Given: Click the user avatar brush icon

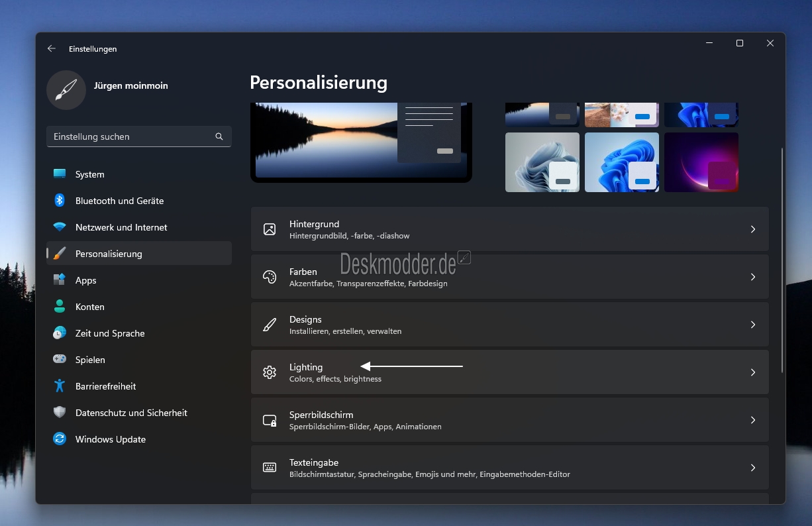Looking at the screenshot, I should [66, 89].
